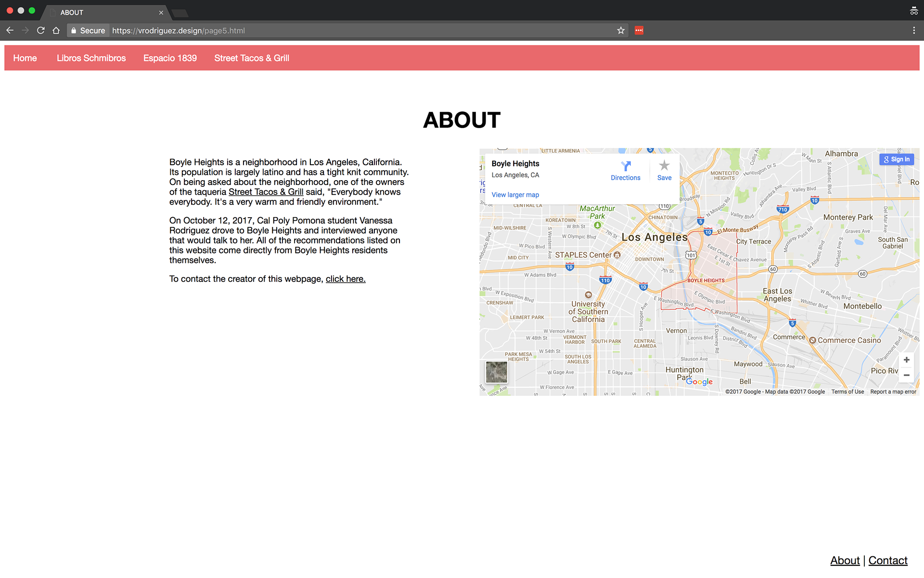Sign in to Google Maps
Image resolution: width=924 pixels, height=578 pixels.
[897, 159]
